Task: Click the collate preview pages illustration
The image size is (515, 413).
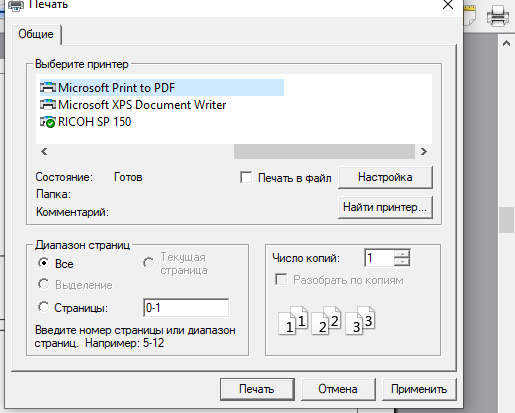Action: [x=327, y=321]
